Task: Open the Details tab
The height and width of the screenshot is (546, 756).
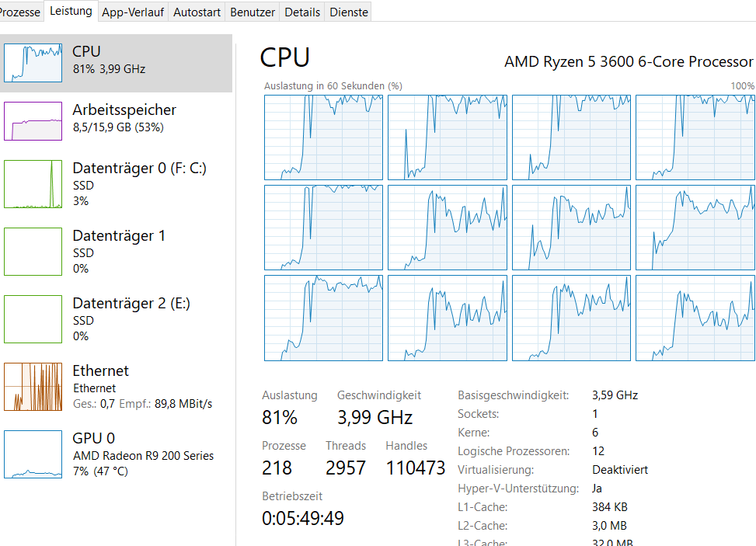Action: click(302, 12)
